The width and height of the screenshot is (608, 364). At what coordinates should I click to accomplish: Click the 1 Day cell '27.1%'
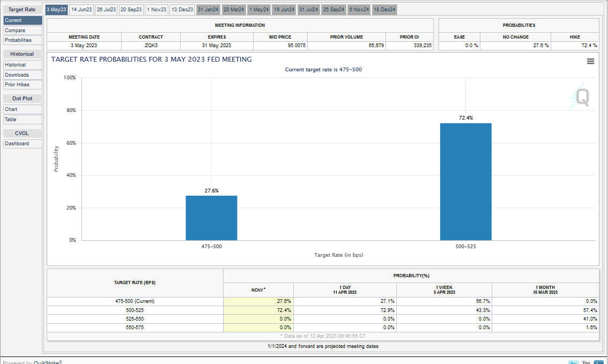[387, 301]
